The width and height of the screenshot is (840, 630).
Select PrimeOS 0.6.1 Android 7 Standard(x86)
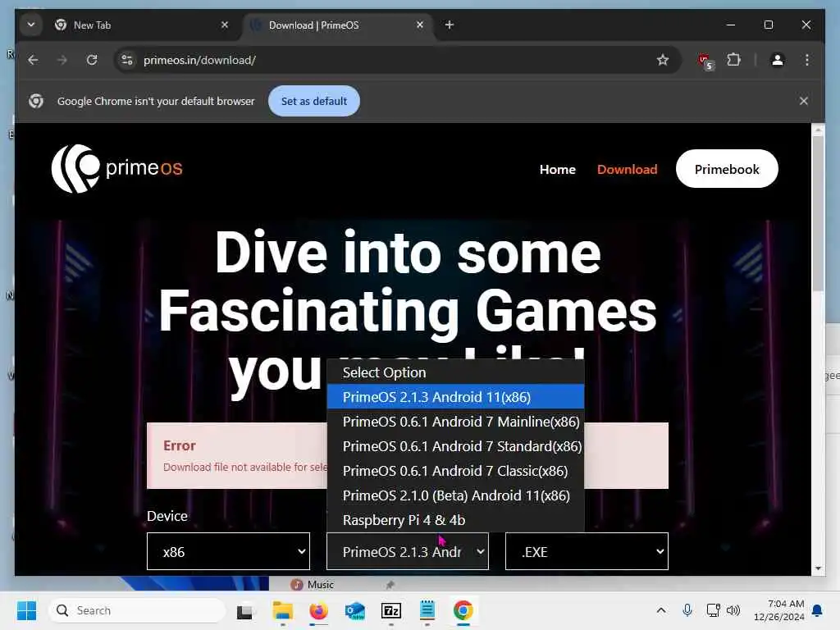[x=455, y=446]
